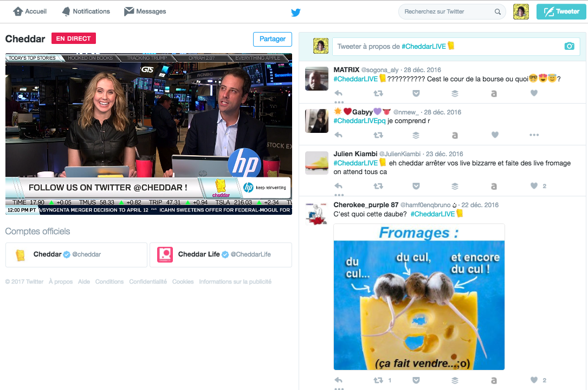Open Messages tab

145,11
